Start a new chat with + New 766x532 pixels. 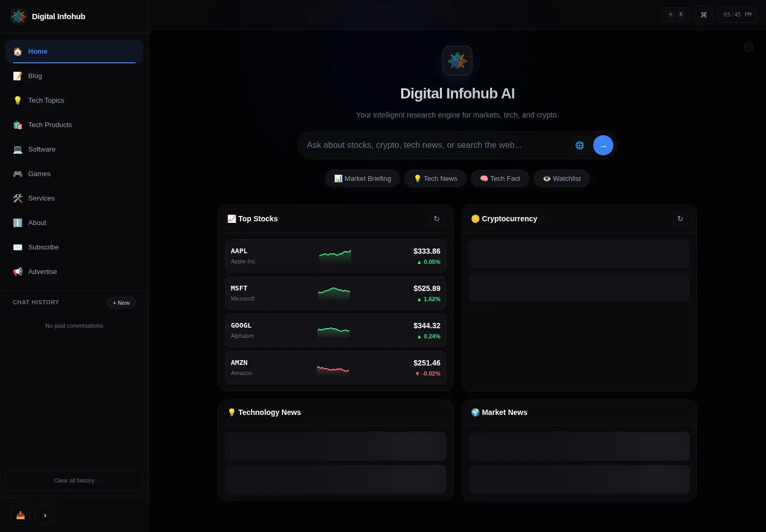[x=121, y=303]
